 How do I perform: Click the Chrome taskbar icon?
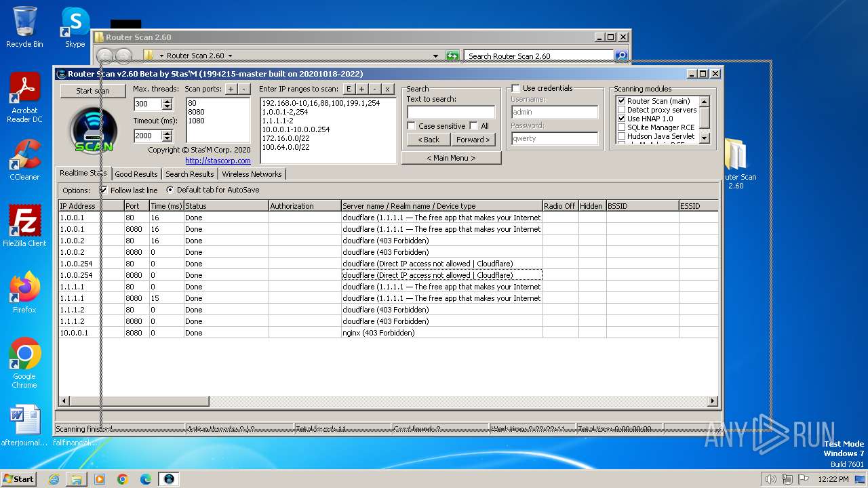pyautogui.click(x=123, y=479)
